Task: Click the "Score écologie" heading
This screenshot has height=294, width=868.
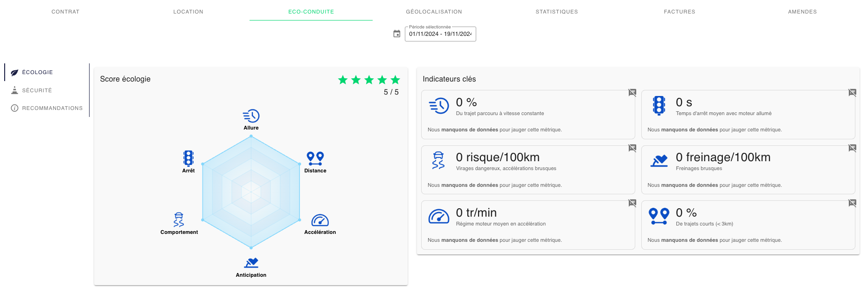Action: tap(125, 79)
